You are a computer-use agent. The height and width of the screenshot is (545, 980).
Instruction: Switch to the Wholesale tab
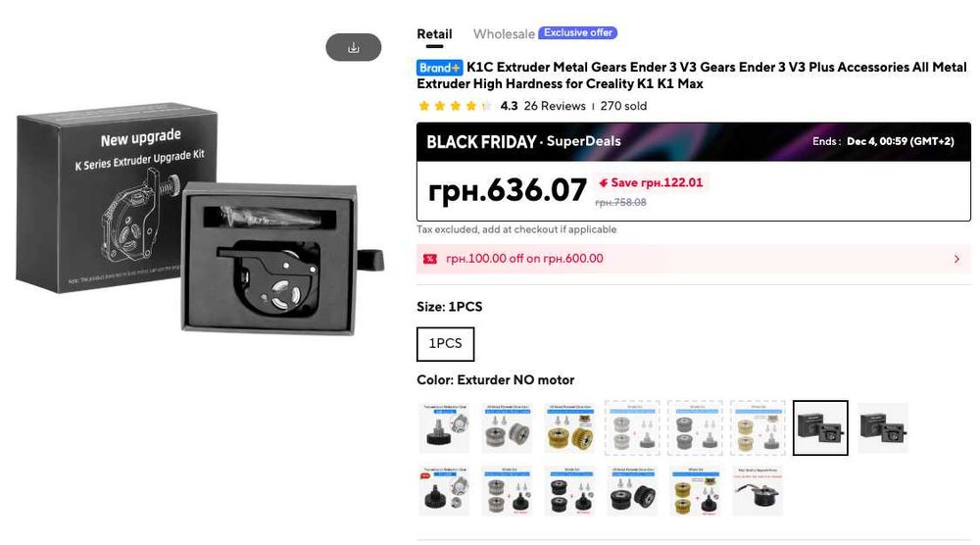coord(504,34)
